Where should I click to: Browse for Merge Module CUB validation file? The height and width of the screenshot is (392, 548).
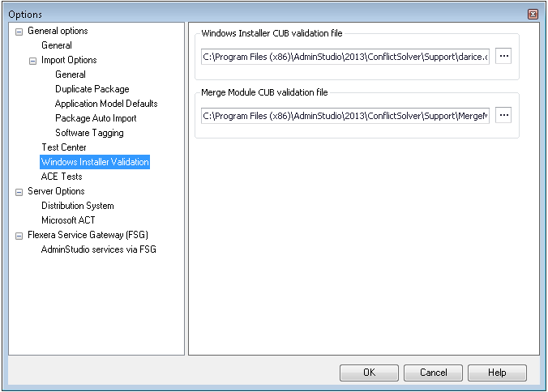click(x=503, y=115)
